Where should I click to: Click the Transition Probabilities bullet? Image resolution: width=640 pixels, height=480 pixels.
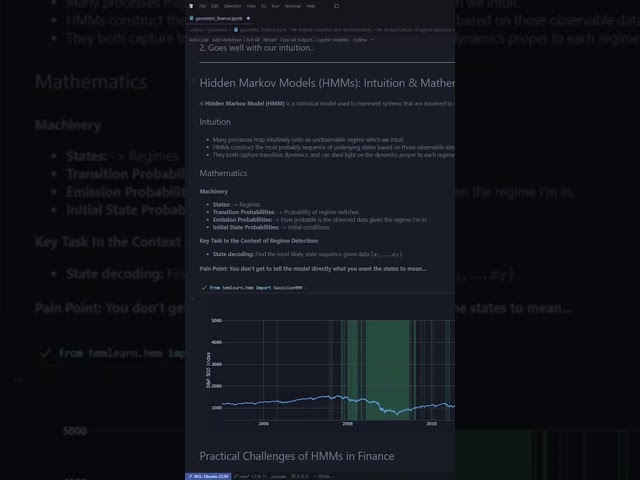pyautogui.click(x=286, y=212)
